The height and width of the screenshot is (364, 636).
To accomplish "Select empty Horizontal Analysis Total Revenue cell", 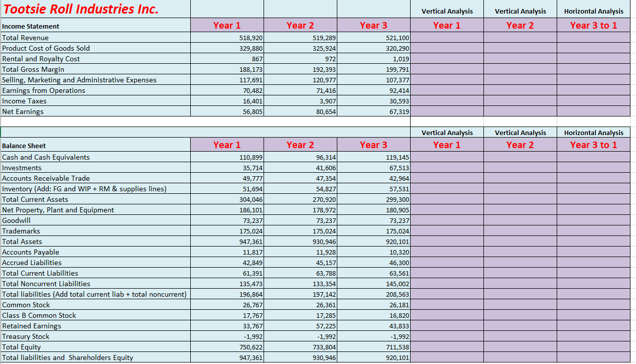I will coord(593,38).
